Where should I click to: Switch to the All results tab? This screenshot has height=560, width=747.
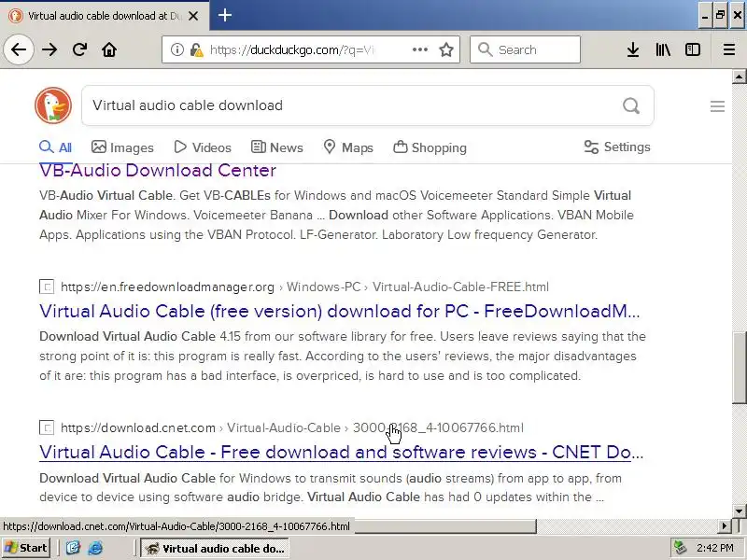(x=55, y=147)
